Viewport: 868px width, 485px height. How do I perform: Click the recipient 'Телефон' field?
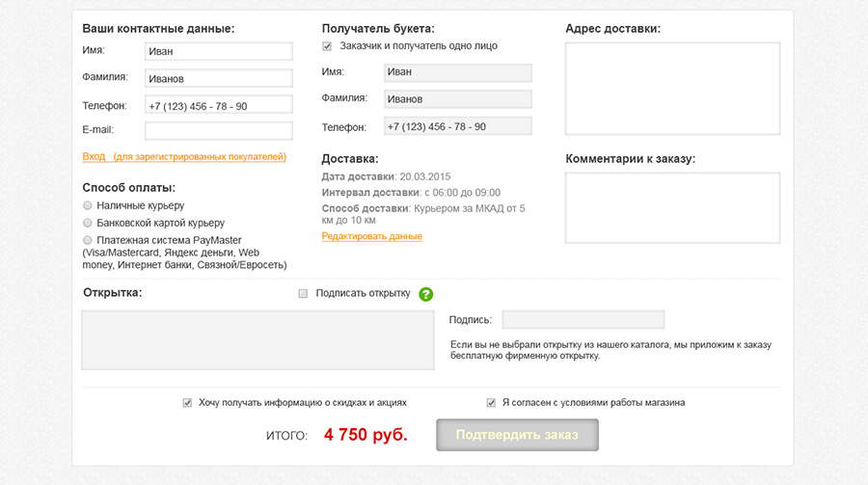(457, 126)
